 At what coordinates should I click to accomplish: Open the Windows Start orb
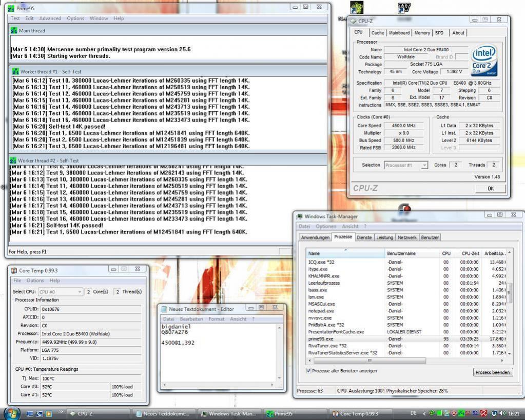click(x=12, y=413)
